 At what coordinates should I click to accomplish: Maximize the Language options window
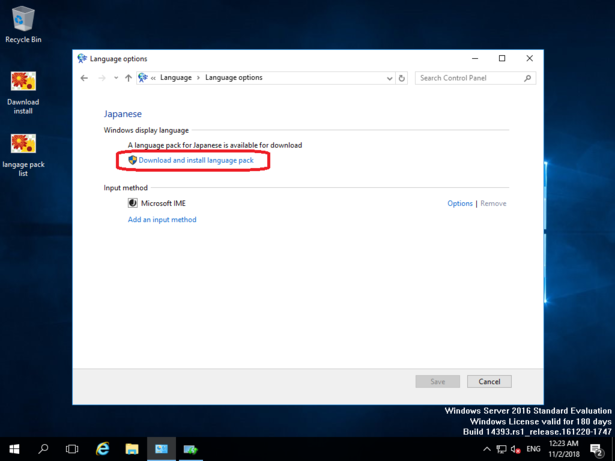(x=502, y=58)
